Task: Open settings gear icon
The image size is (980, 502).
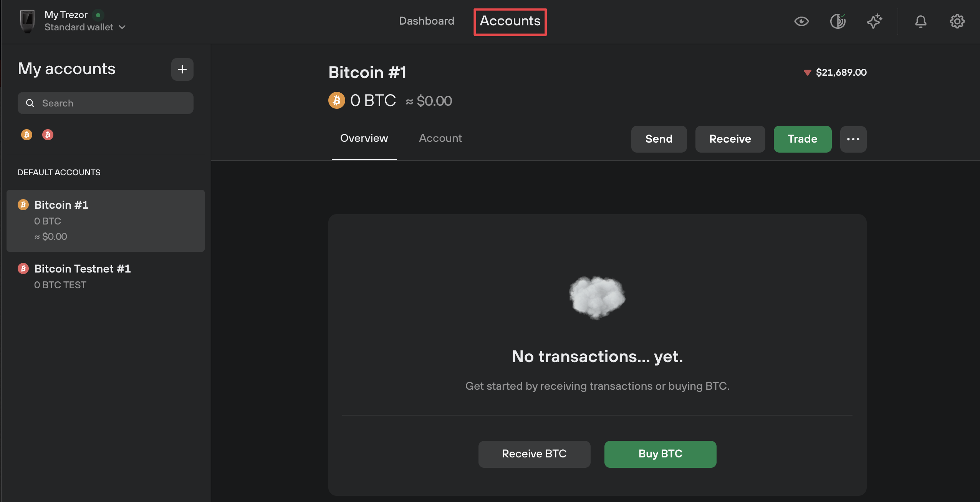Action: click(x=957, y=21)
